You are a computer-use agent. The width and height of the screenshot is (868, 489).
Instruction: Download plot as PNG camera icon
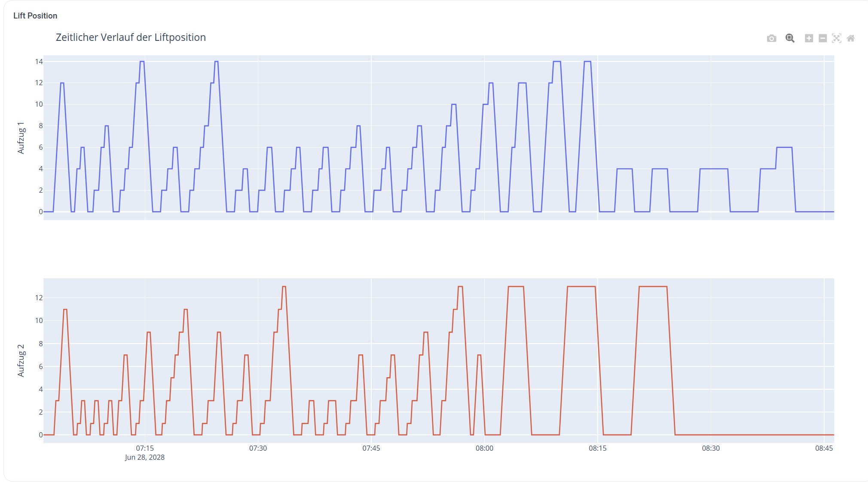[771, 38]
